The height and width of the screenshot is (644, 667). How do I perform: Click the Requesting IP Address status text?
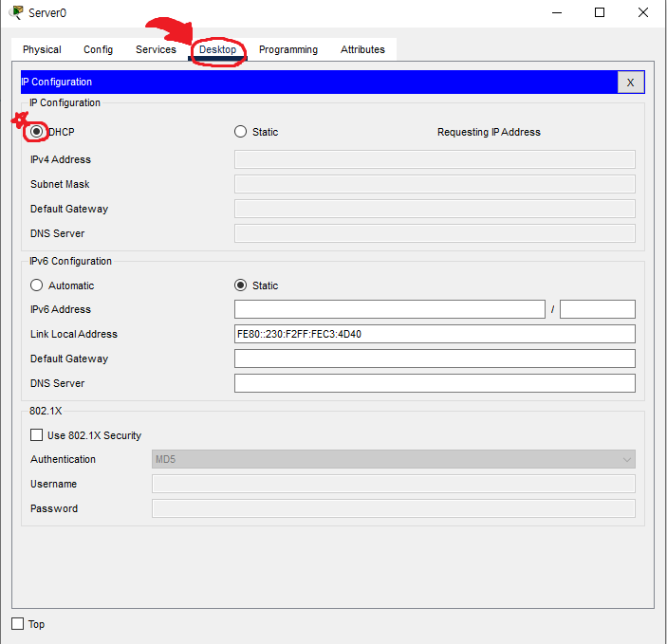pos(489,132)
